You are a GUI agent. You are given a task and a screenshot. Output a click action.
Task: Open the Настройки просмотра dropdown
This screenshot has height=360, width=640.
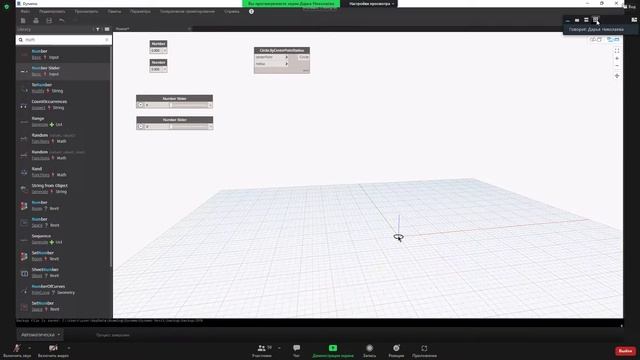tap(371, 4)
